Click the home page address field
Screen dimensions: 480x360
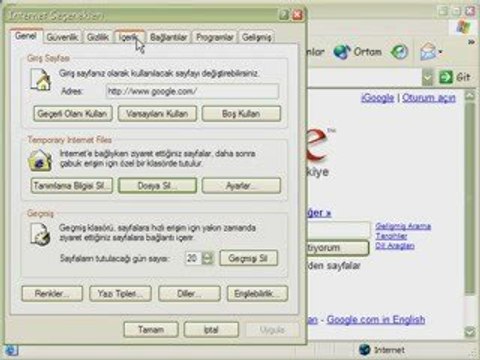pyautogui.click(x=192, y=91)
